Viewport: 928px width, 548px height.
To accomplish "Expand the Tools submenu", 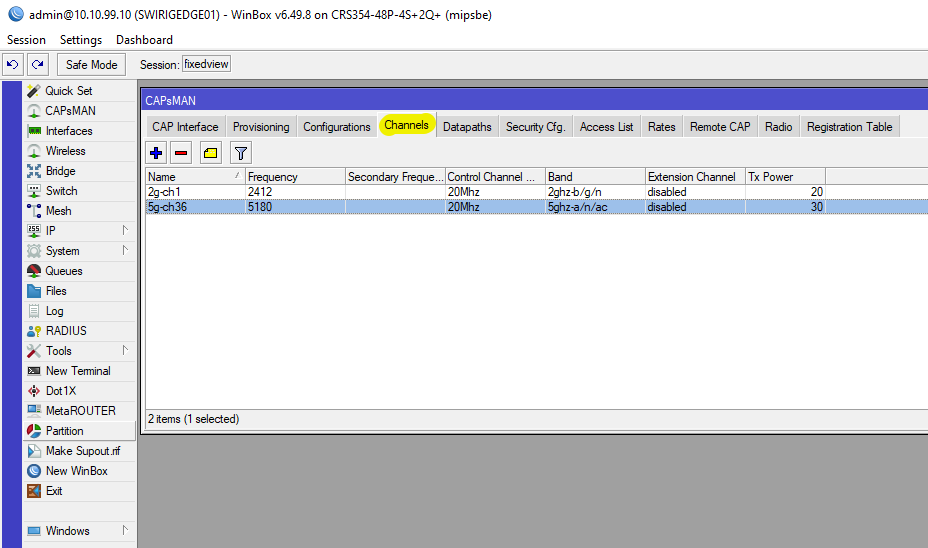I will coord(125,351).
